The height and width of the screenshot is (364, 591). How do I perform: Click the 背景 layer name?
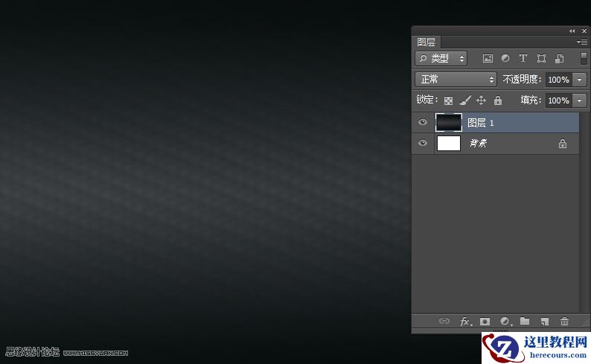[x=478, y=143]
